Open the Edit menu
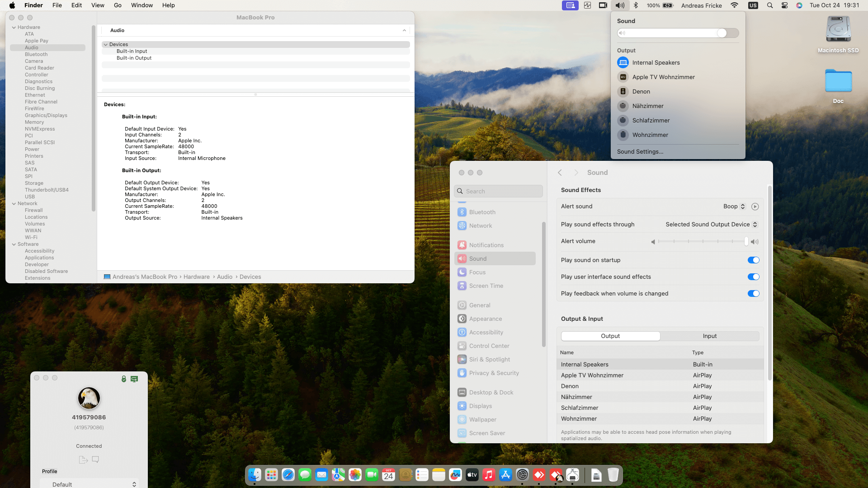The image size is (868, 488). pos(76,5)
